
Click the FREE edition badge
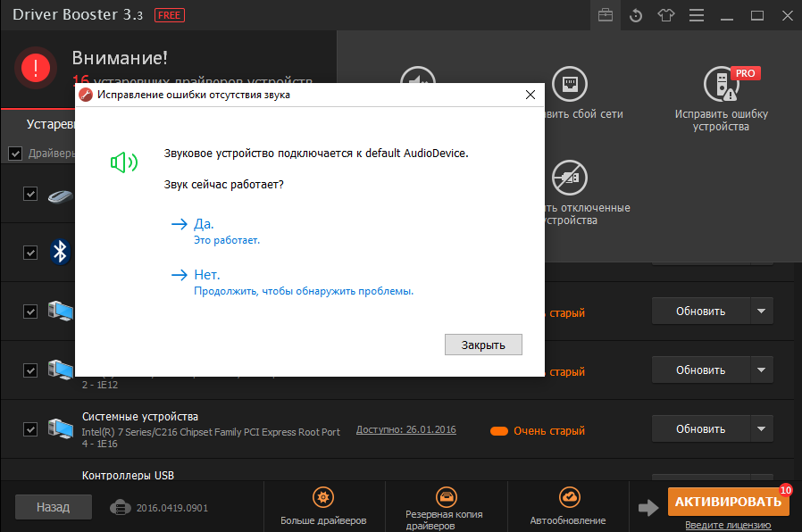coord(170,15)
